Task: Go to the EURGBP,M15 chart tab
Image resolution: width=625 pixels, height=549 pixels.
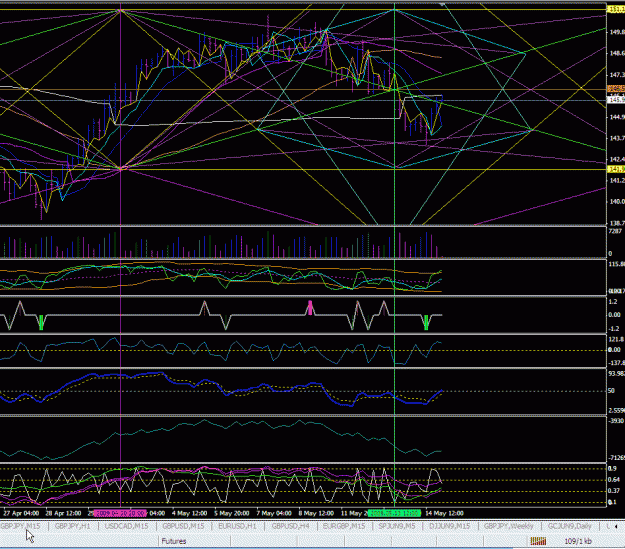Action: point(344,526)
